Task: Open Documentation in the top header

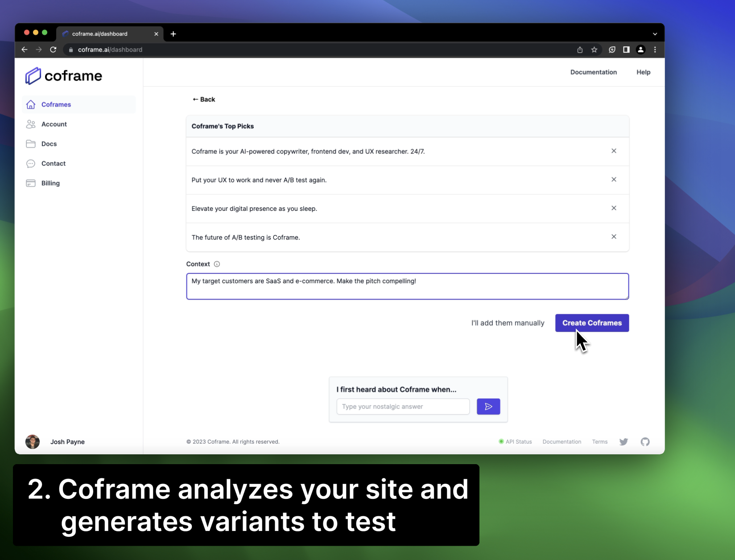Action: pyautogui.click(x=594, y=72)
